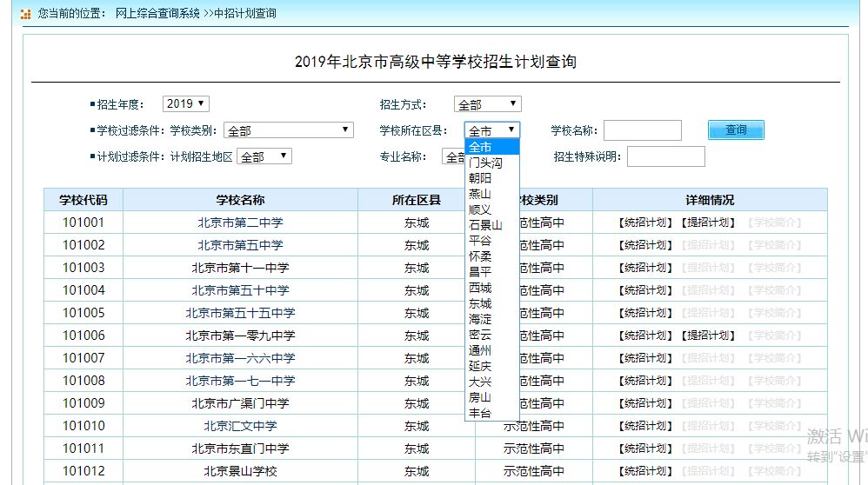868x485 pixels.
Task: Select 石景山 in the district list
Action: [492, 224]
